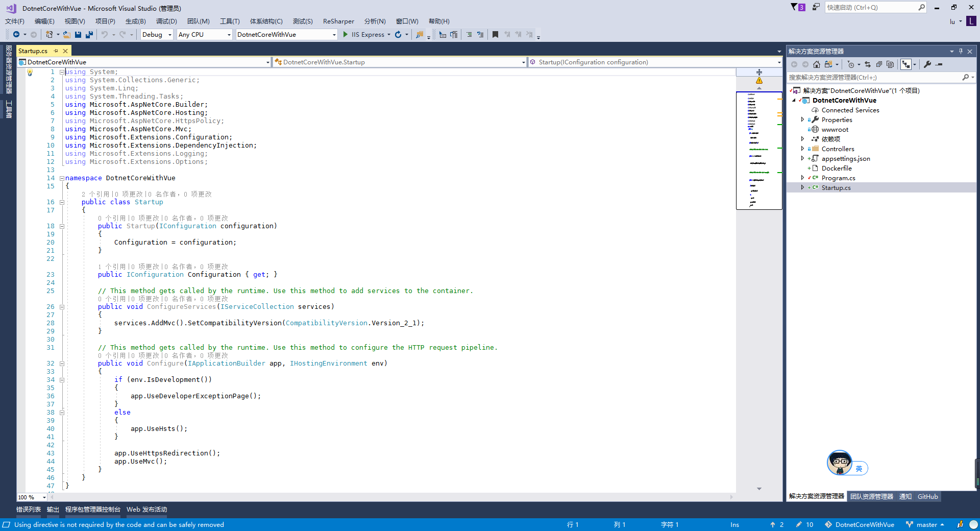Collapse the namespace block at line 14

tap(62, 178)
